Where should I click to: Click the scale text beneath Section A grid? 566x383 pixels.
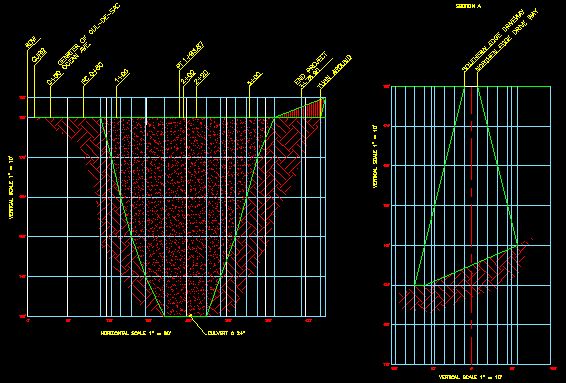pyautogui.click(x=470, y=377)
